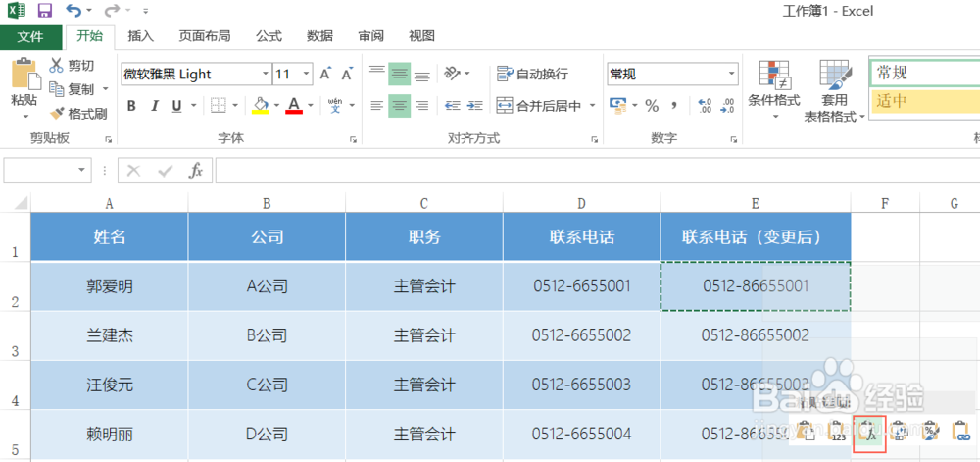Click increase decimal places icon
This screenshot has height=462, width=980.
pyautogui.click(x=705, y=106)
